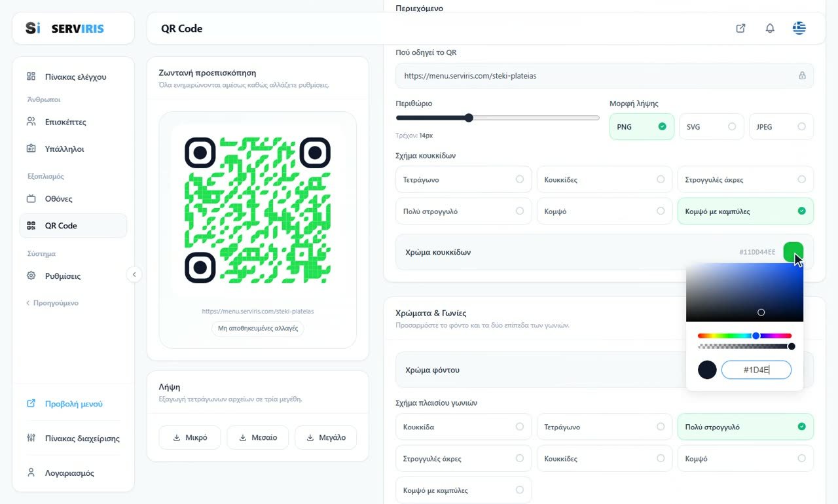Image resolution: width=838 pixels, height=504 pixels.
Task: Select JPEG download format
Action: (781, 127)
